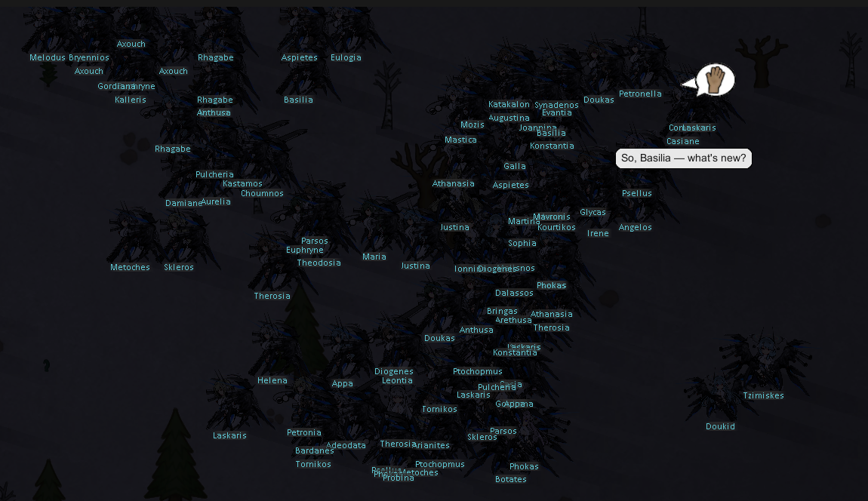Click the Evantia name label

coord(557,113)
